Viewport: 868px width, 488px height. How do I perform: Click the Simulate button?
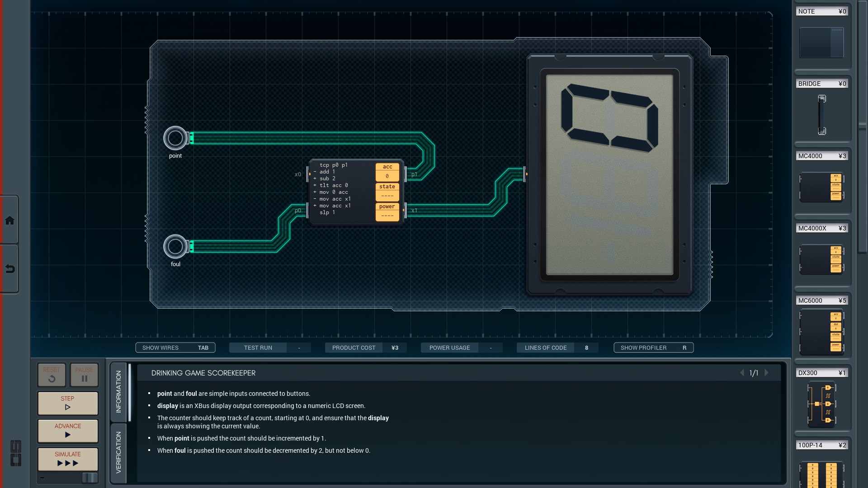68,459
